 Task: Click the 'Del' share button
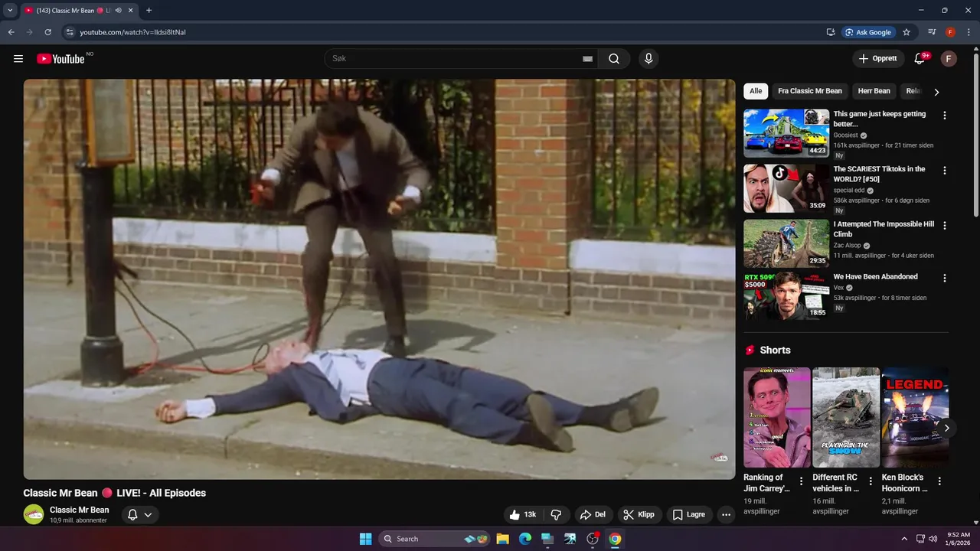(593, 515)
